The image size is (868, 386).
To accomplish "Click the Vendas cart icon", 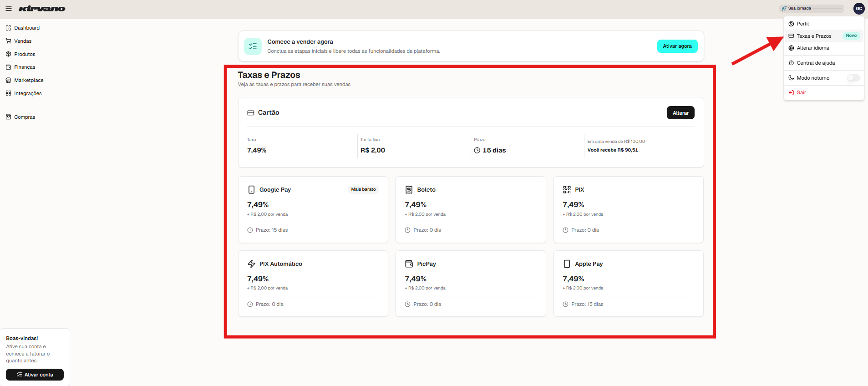I will [x=8, y=41].
